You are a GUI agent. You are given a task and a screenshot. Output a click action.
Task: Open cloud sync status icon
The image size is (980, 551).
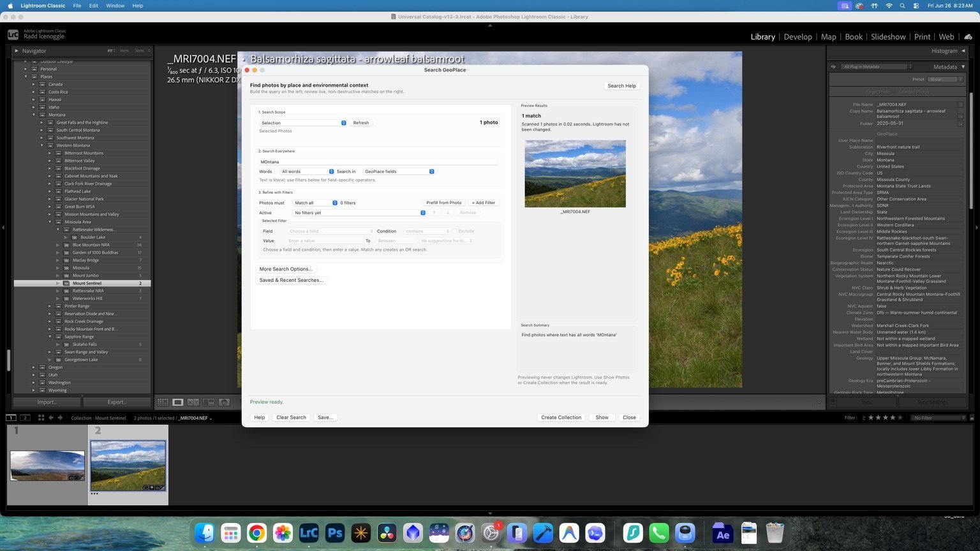pyautogui.click(x=968, y=36)
